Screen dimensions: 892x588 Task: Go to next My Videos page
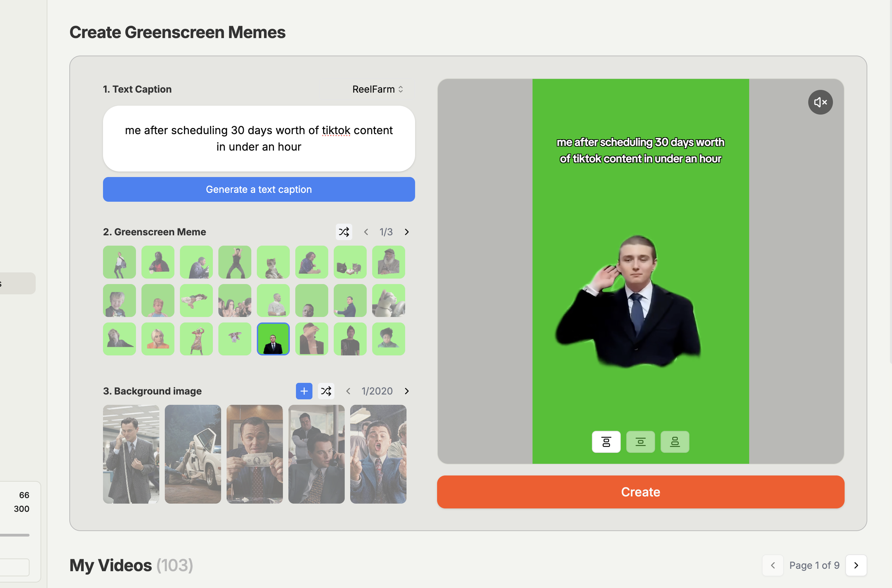point(856,565)
